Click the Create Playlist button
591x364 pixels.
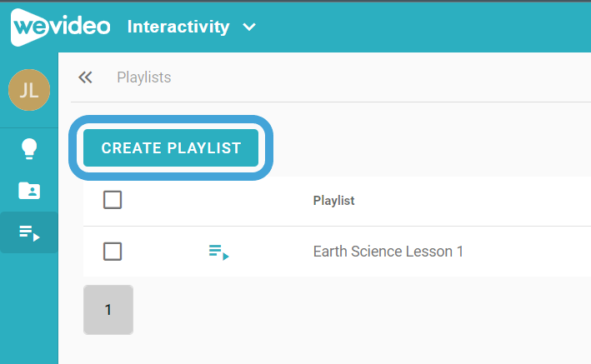171,147
